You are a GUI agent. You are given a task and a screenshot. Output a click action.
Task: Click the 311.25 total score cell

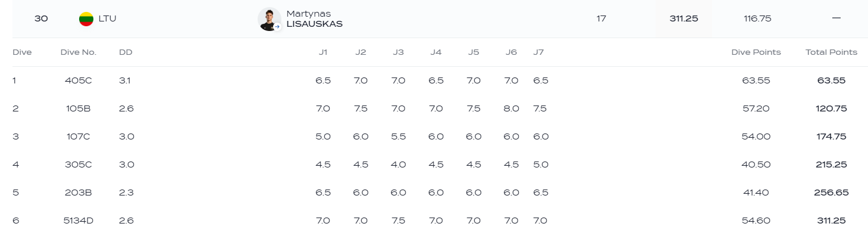coord(684,18)
